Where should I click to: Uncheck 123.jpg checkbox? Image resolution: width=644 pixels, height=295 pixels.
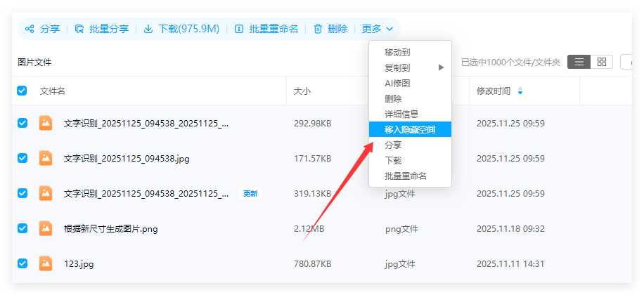[22, 263]
